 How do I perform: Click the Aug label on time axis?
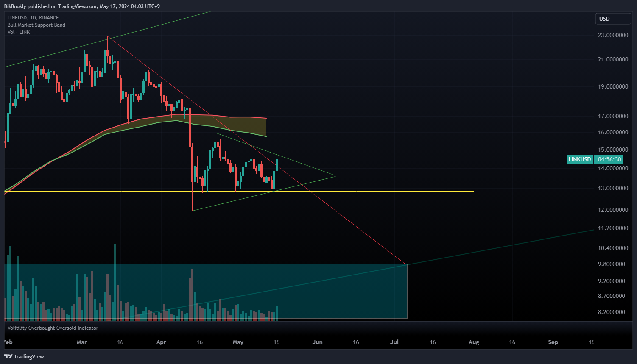[x=474, y=342]
